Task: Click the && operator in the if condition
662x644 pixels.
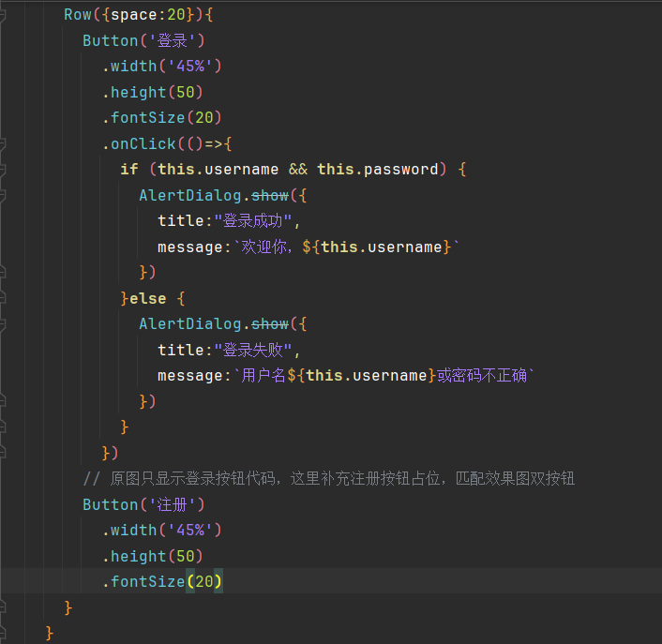Action: [x=298, y=170]
